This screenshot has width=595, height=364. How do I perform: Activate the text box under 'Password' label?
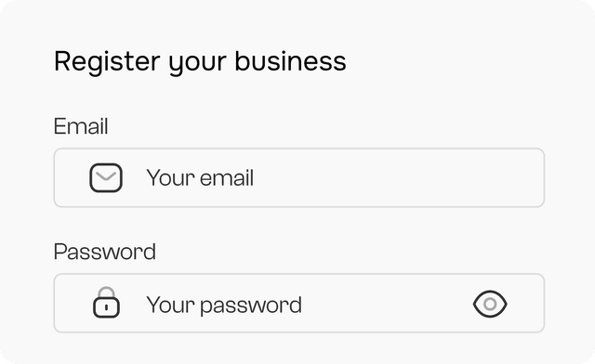[299, 304]
